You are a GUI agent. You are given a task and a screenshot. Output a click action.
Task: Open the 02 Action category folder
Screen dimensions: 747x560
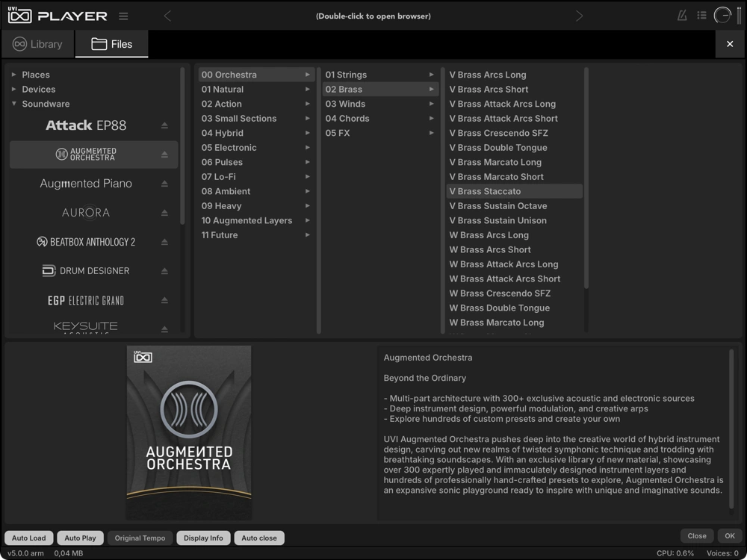(x=256, y=104)
